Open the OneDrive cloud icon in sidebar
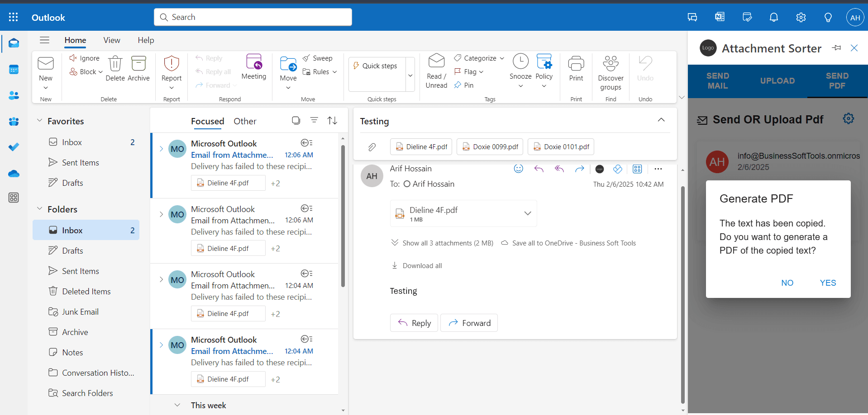 point(14,173)
